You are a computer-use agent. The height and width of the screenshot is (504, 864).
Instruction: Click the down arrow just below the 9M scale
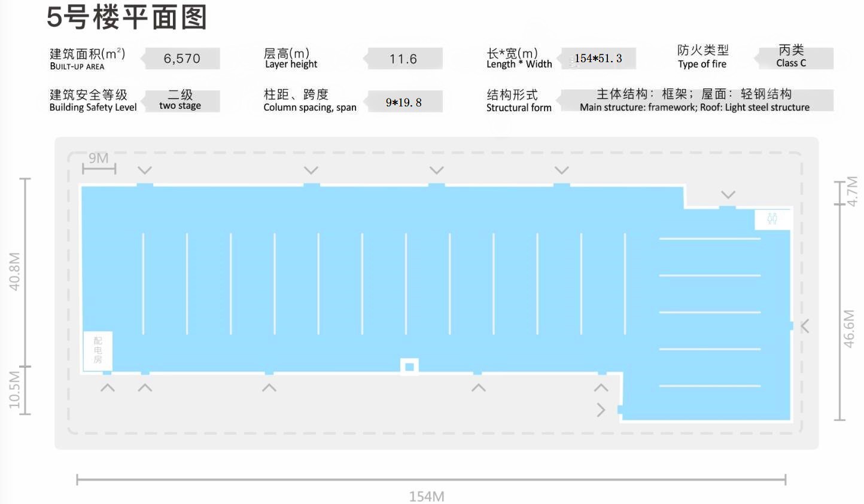tap(145, 170)
